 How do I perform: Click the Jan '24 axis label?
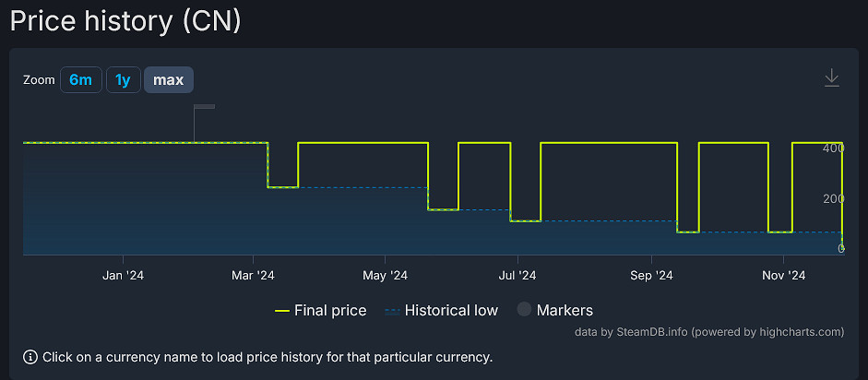[123, 275]
